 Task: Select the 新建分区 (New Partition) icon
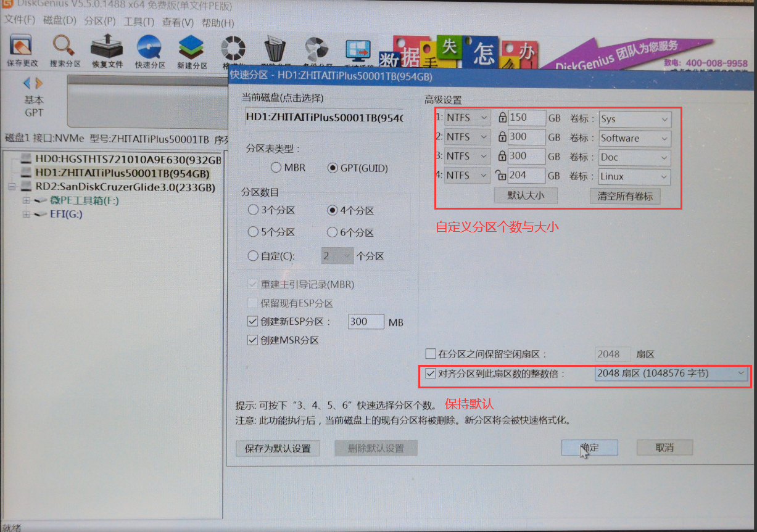pos(190,48)
